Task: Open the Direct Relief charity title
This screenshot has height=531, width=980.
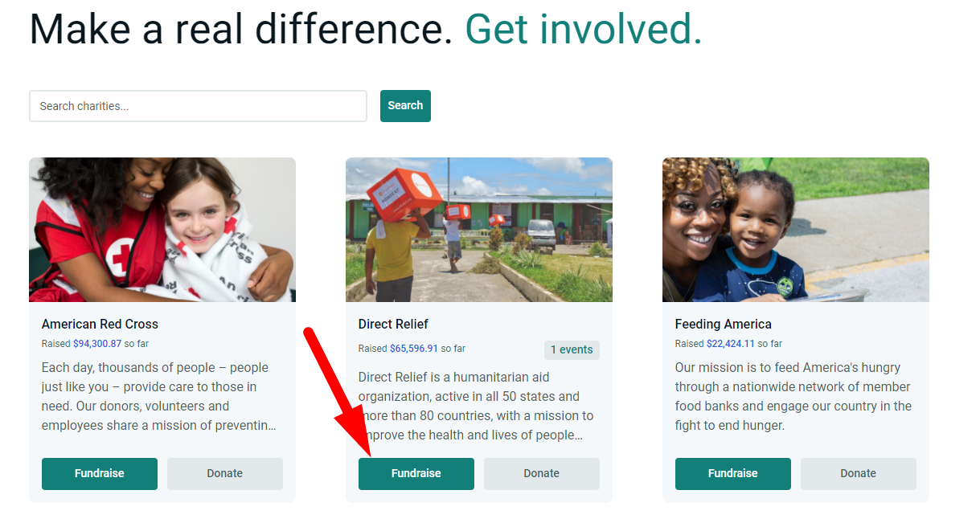Action: tap(393, 325)
